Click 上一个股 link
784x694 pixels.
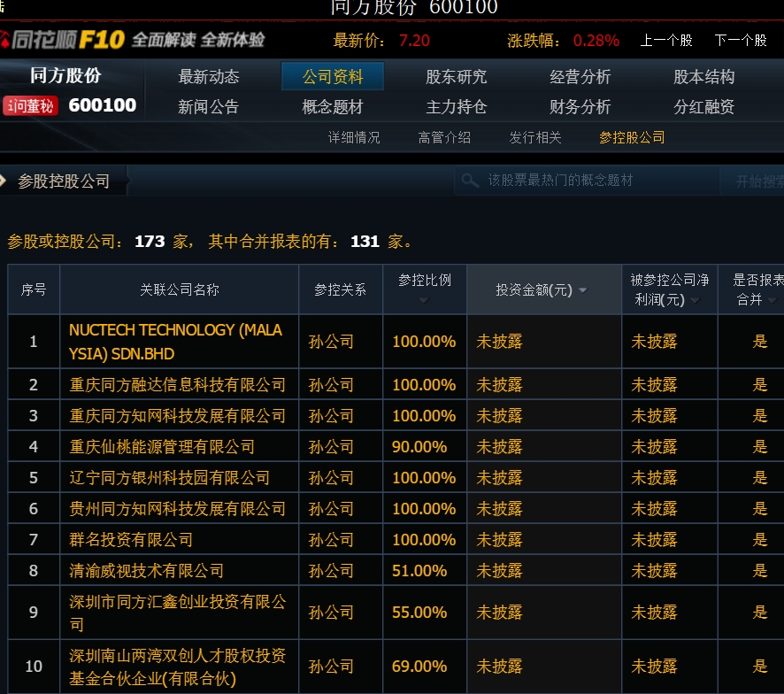point(666,40)
